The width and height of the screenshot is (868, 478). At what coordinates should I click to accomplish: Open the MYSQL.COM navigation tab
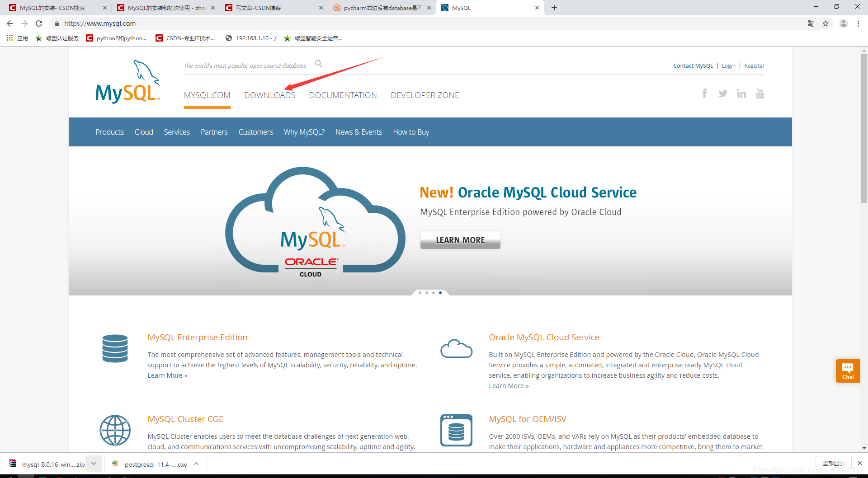tap(207, 95)
